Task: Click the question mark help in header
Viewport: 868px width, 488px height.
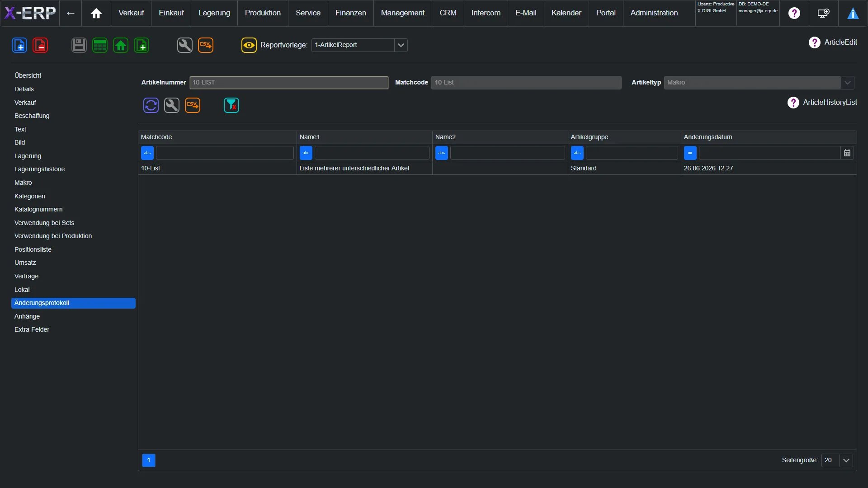Action: coord(794,13)
